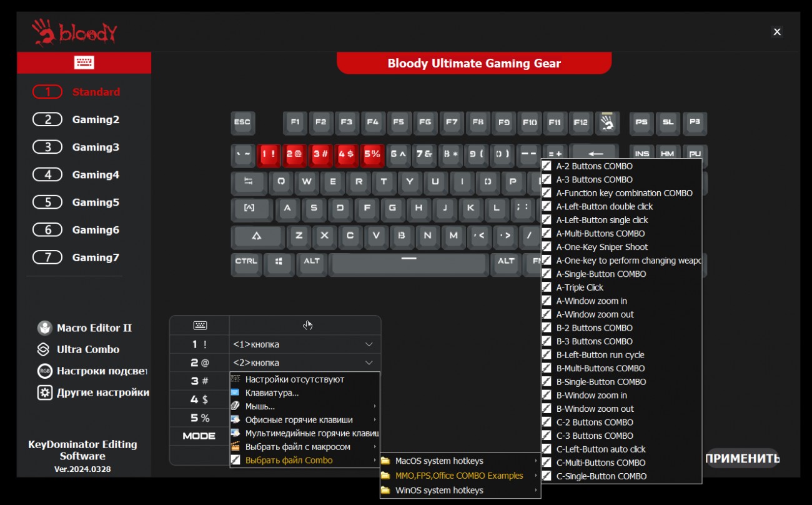This screenshot has width=812, height=505.
Task: Click the Macro Editor II icon
Action: click(44, 328)
